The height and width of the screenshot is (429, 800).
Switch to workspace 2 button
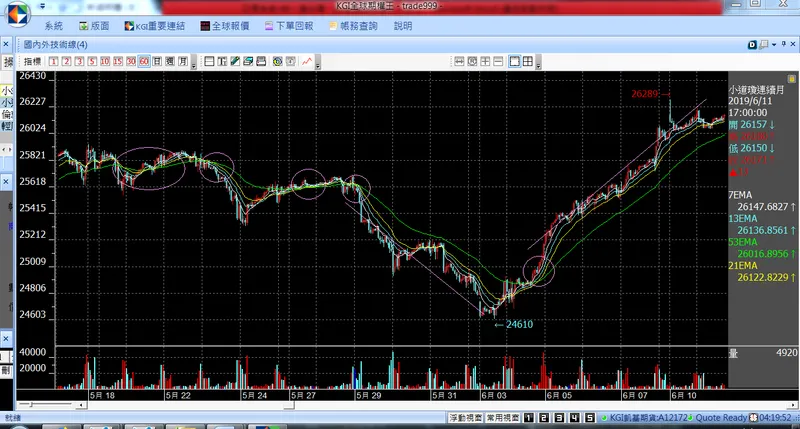coord(544,418)
